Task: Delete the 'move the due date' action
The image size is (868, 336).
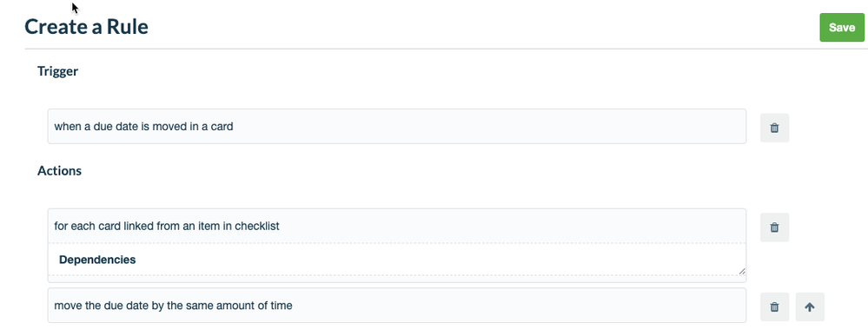Action: tap(774, 306)
